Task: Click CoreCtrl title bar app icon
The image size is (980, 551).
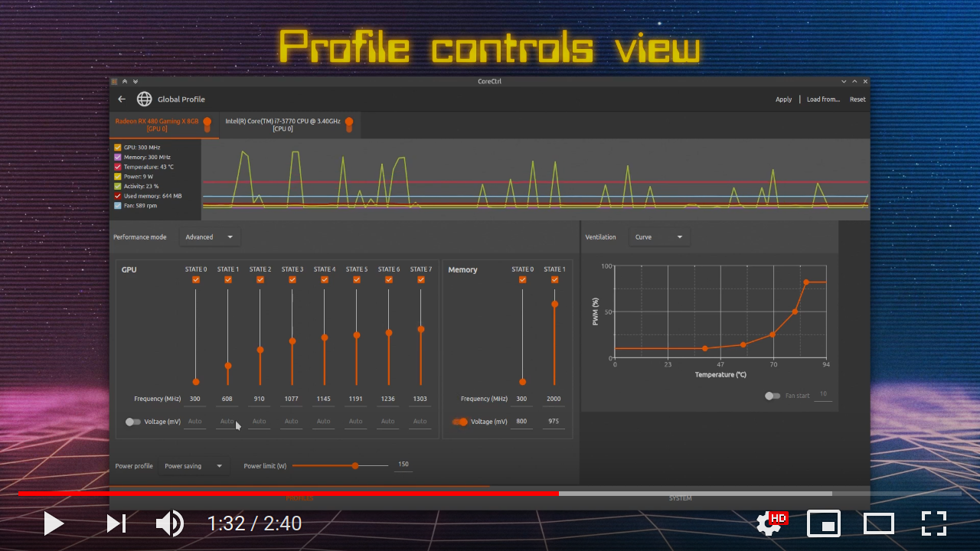Action: (115, 81)
